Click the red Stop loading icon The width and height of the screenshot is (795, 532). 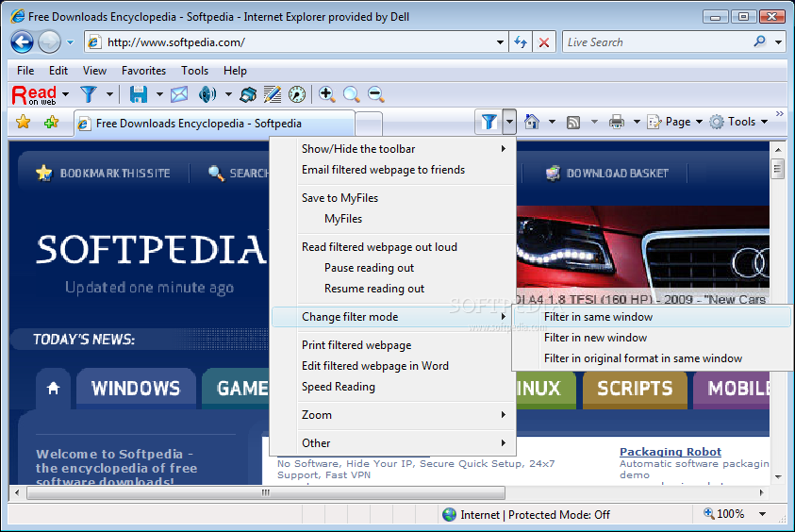tap(544, 42)
